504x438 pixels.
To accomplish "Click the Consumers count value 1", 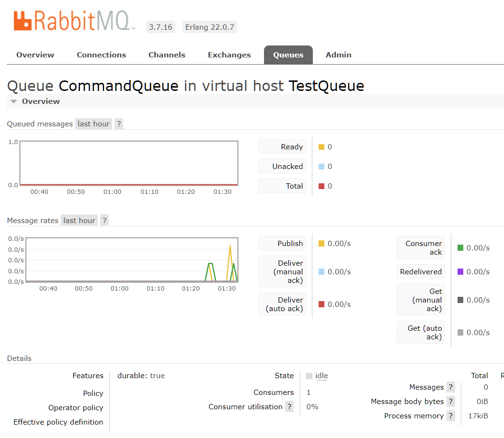I will click(x=309, y=393).
